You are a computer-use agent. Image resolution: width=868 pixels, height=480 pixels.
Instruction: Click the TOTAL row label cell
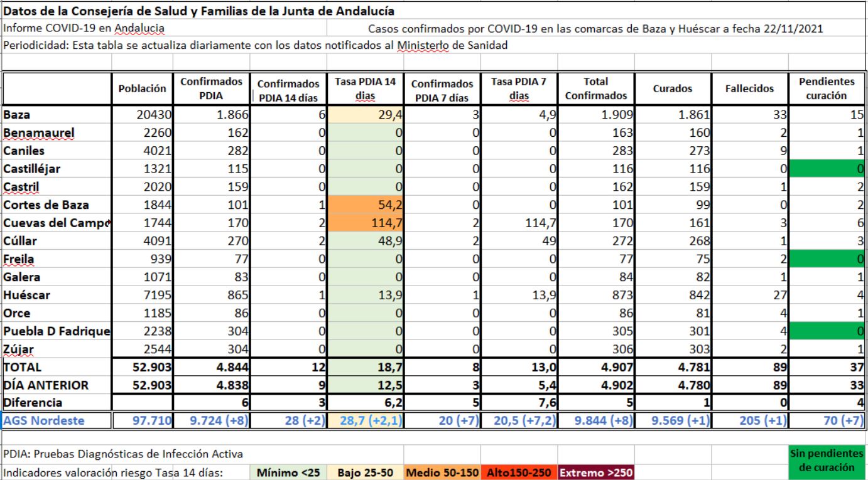pos(57,367)
